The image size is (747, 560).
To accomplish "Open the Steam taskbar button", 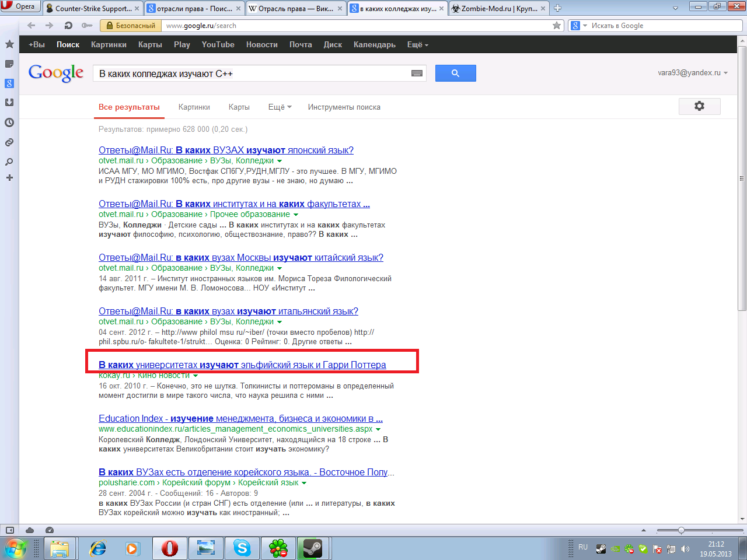I will click(x=313, y=548).
